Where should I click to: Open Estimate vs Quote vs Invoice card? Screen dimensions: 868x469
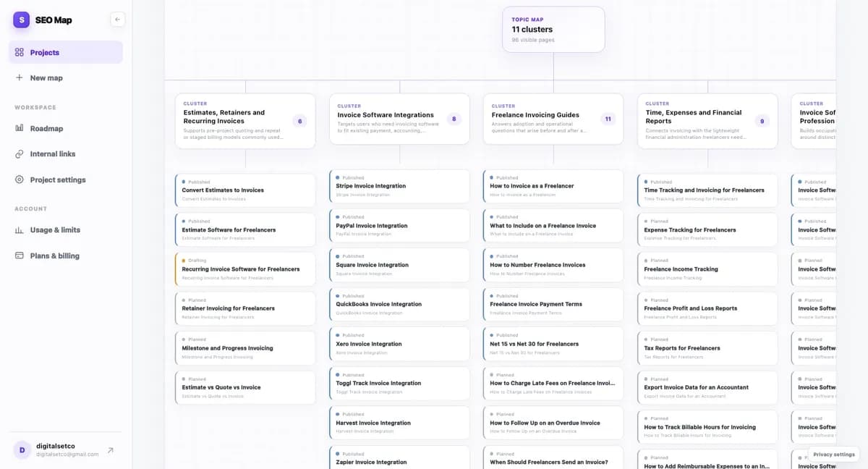point(245,387)
